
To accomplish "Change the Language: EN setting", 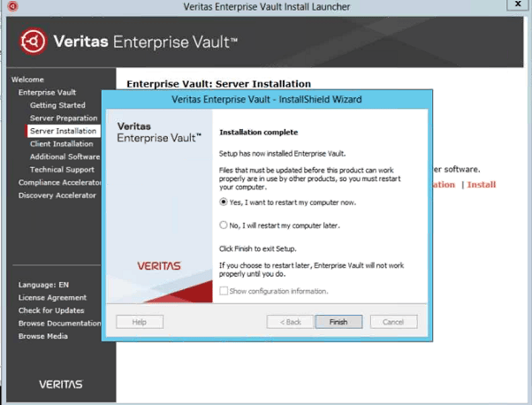I will pos(43,285).
